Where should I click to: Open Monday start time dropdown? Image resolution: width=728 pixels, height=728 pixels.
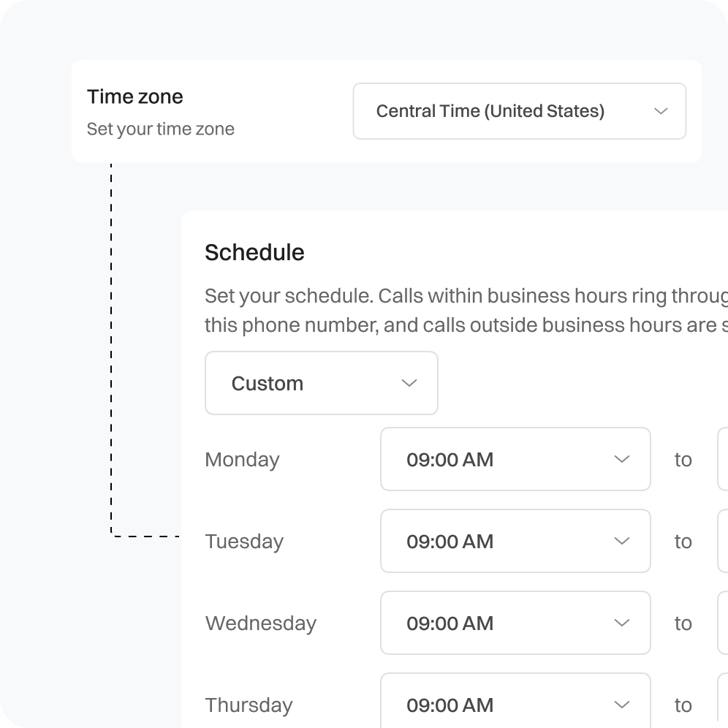(x=515, y=459)
